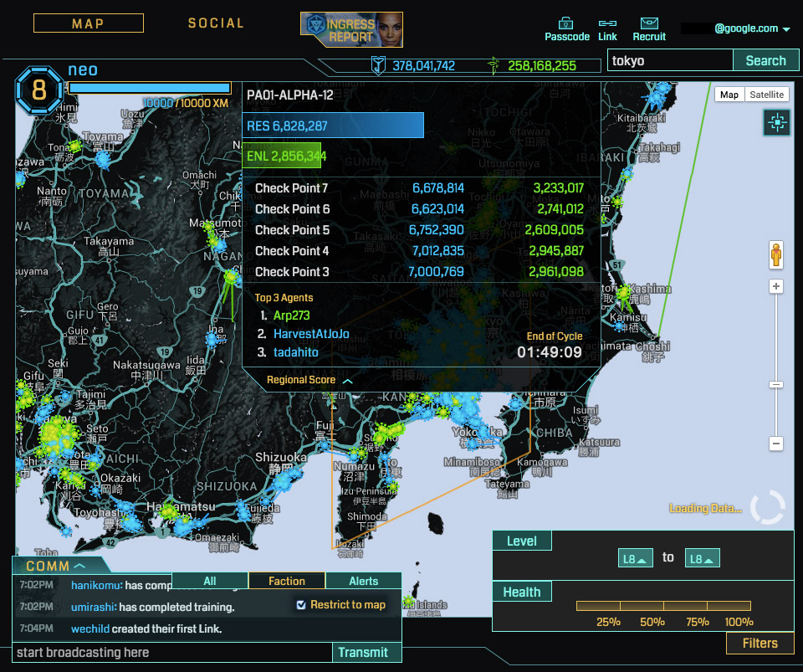Click the start broadcasting input field

click(x=172, y=652)
